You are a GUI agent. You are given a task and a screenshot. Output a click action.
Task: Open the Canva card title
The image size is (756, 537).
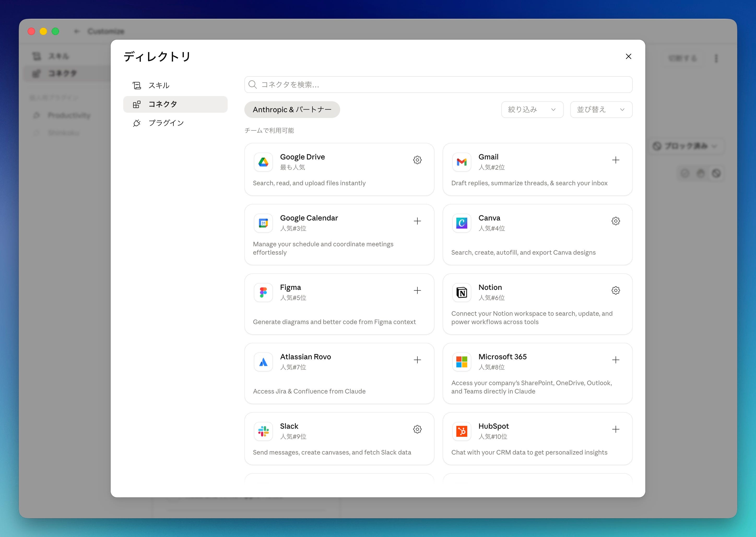pos(489,218)
